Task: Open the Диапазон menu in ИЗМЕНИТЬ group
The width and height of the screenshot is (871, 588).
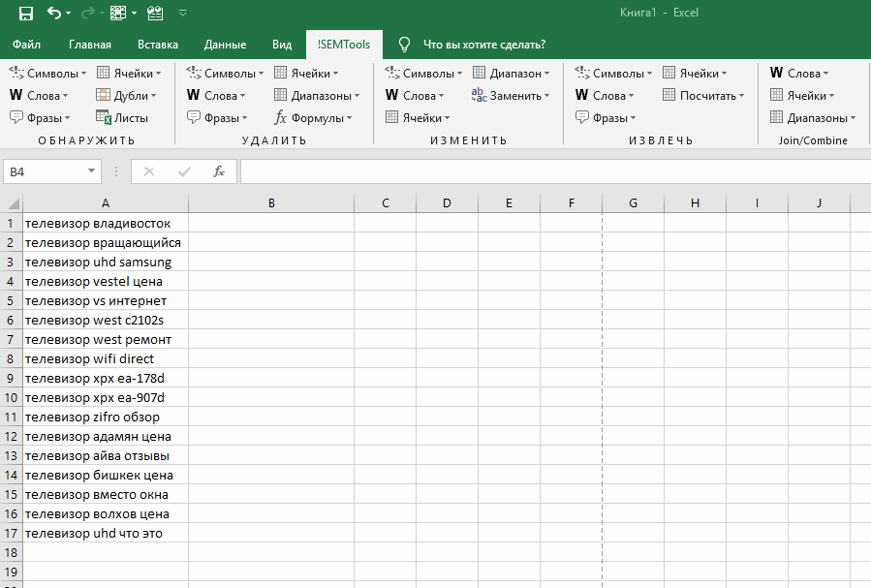Action: (511, 74)
